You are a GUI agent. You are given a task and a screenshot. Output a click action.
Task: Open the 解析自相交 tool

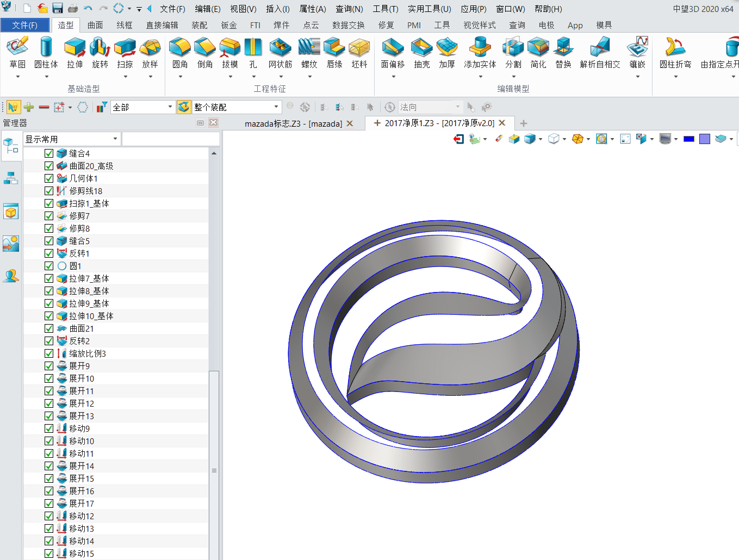[x=600, y=53]
